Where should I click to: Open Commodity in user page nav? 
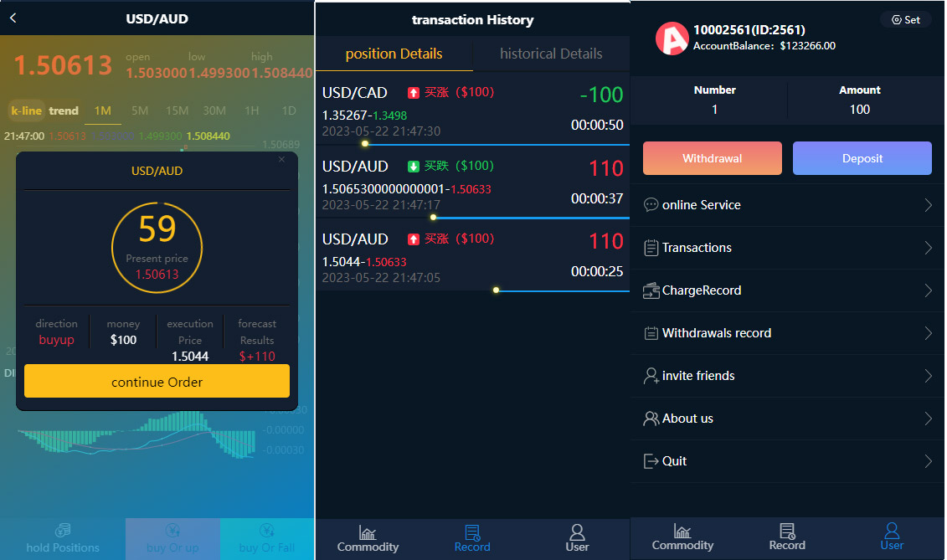[682, 537]
